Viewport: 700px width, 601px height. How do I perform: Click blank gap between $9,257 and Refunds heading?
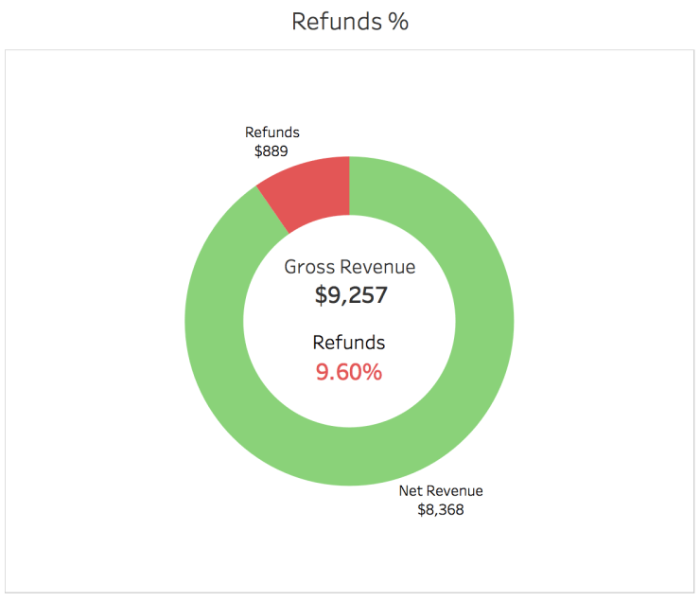(349, 319)
